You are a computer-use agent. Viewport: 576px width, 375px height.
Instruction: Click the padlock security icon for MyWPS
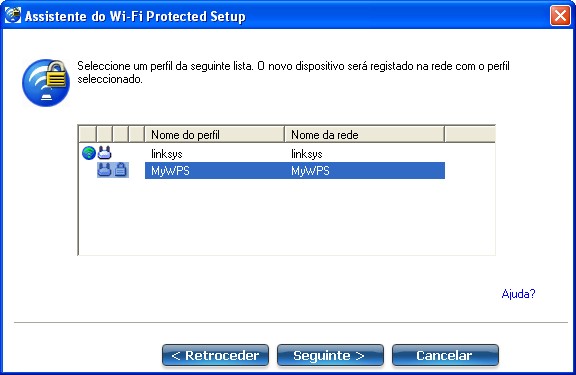[121, 170]
